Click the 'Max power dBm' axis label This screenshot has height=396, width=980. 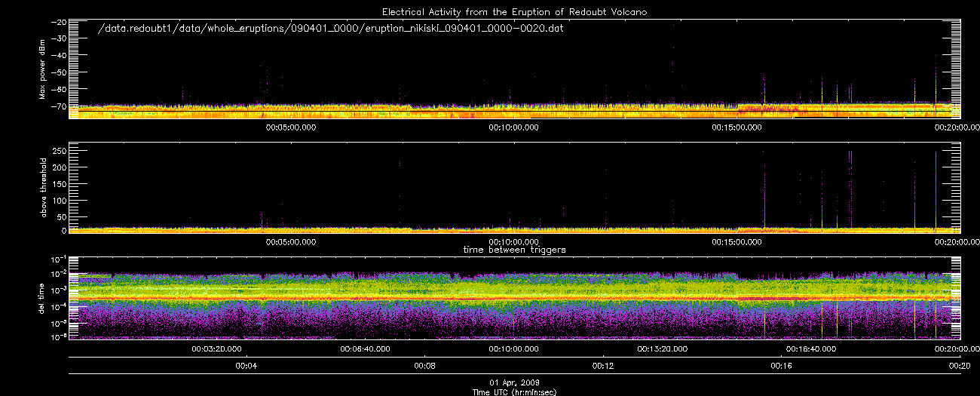point(43,69)
